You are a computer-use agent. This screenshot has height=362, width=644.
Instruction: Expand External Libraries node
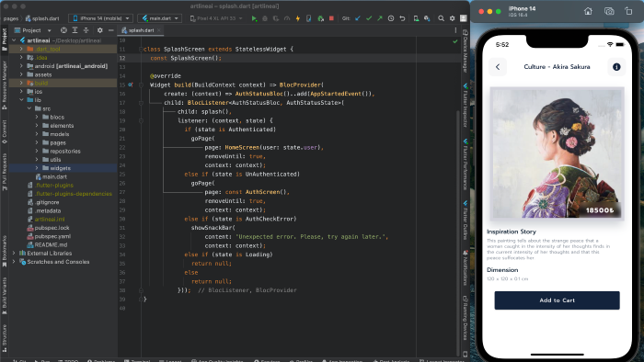tap(14, 254)
